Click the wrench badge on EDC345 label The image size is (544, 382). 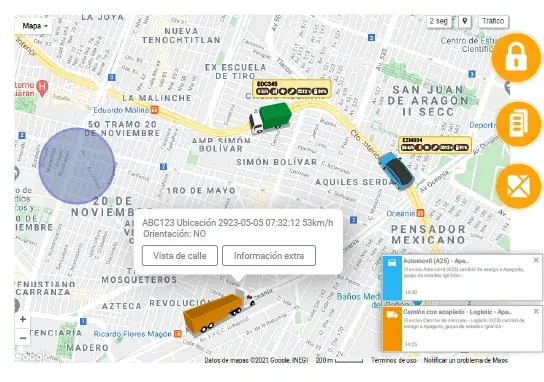(292, 92)
